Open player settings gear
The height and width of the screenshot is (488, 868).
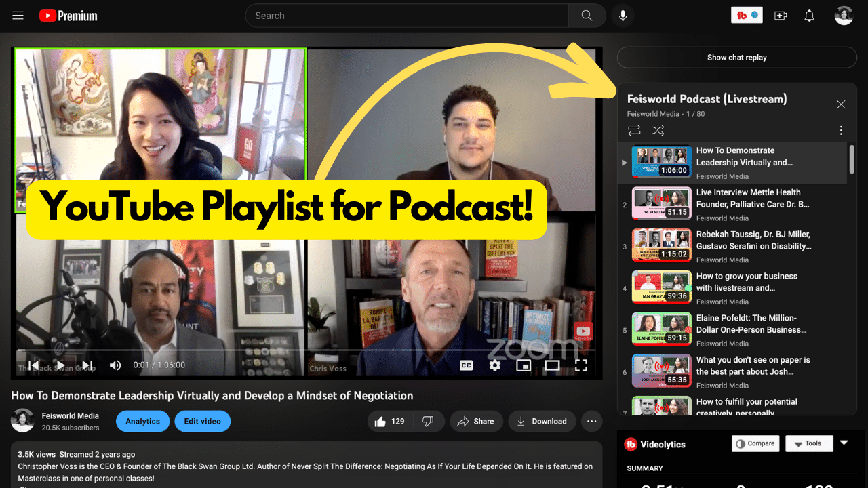[x=495, y=365]
